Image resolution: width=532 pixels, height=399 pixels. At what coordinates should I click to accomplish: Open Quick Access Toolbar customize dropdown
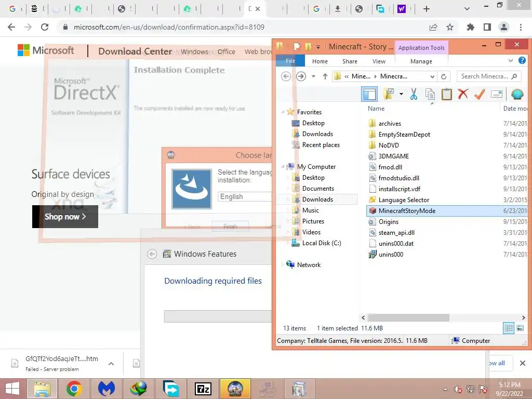click(318, 47)
